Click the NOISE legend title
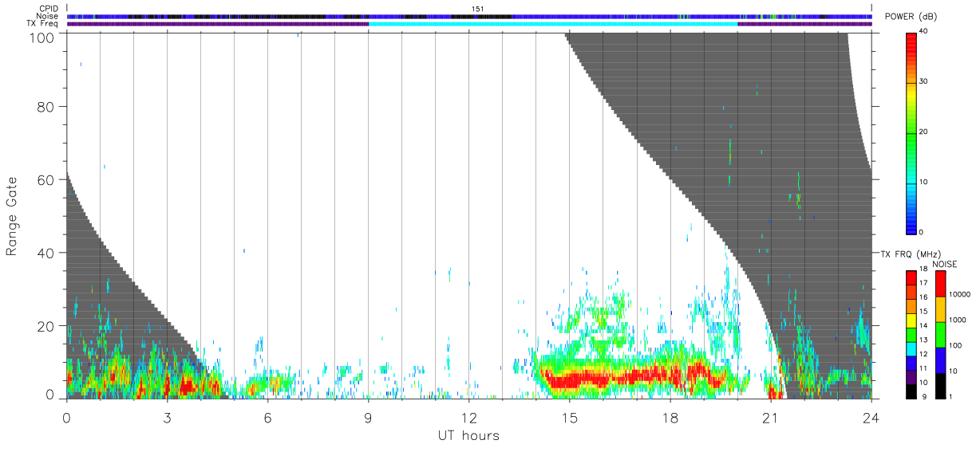 pyautogui.click(x=946, y=264)
